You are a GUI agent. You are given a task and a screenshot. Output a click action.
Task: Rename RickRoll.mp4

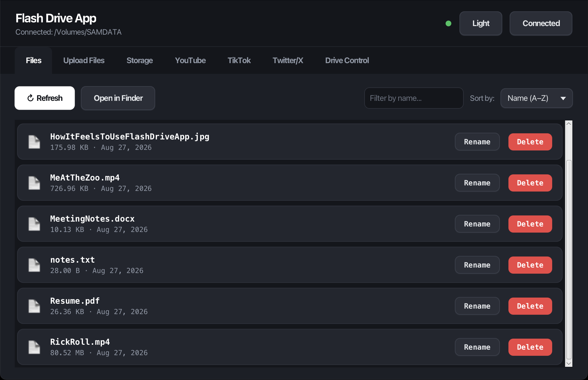pos(477,347)
